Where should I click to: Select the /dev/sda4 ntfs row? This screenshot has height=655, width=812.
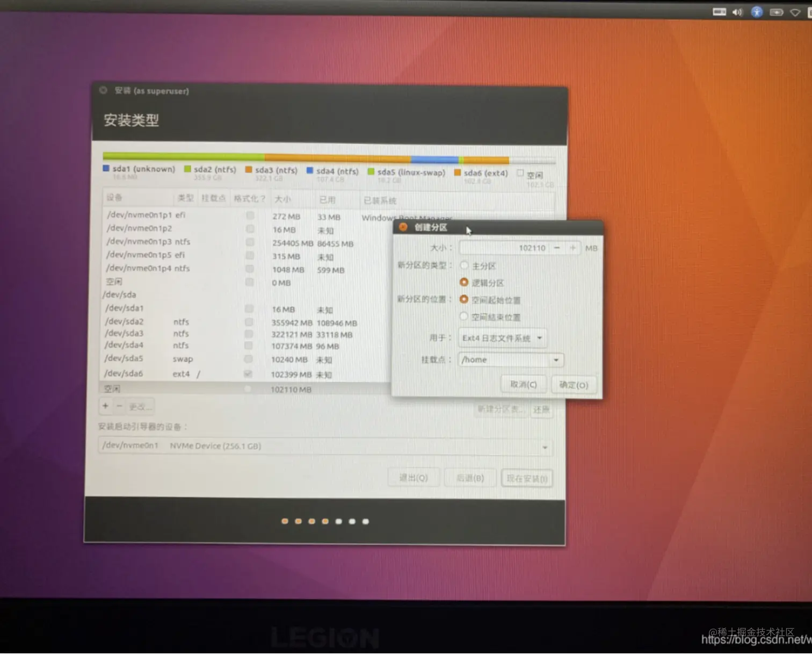tap(246, 346)
